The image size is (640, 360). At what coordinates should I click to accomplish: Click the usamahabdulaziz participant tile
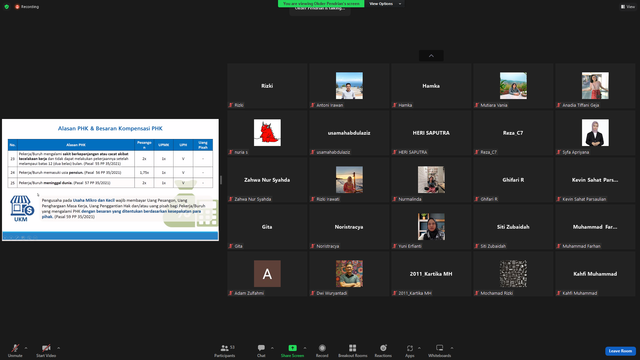[x=349, y=133]
